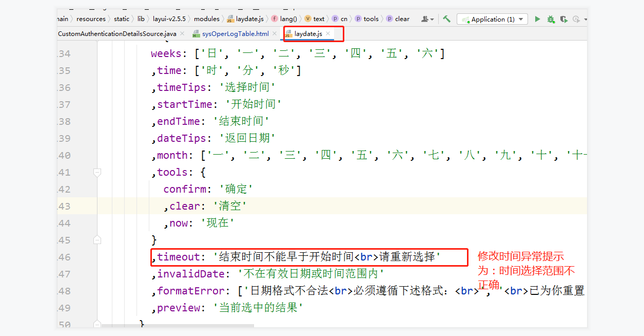Navigate to the layui-v2.5.5 breadcrumb

tap(169, 18)
